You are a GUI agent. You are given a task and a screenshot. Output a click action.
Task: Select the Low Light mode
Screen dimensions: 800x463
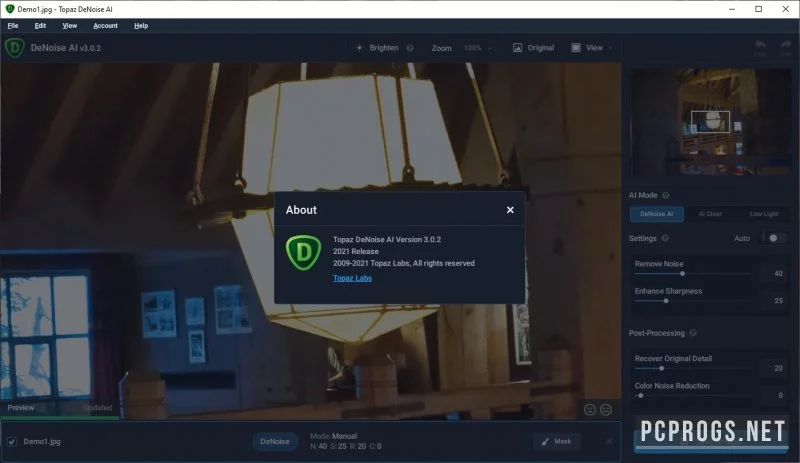764,214
